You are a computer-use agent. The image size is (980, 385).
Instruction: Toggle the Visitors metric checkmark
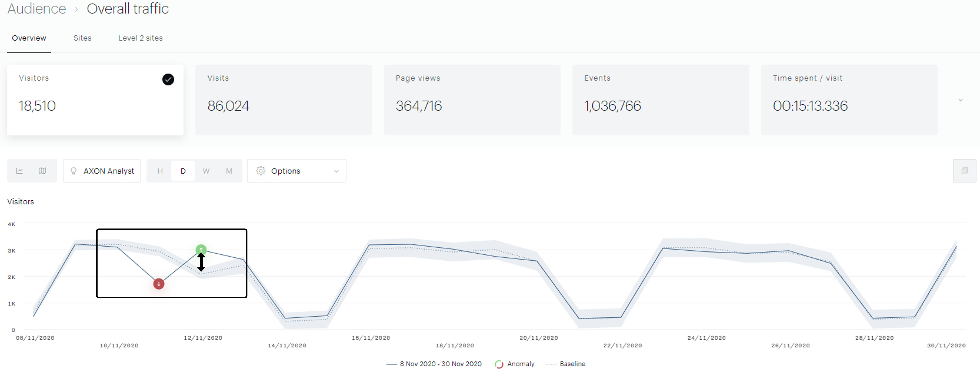click(168, 79)
